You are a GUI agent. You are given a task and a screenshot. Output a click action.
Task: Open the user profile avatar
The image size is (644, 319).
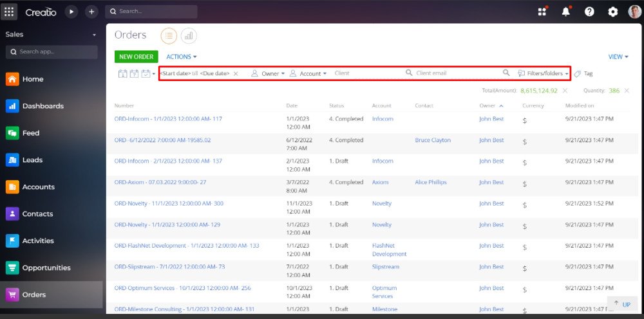634,12
